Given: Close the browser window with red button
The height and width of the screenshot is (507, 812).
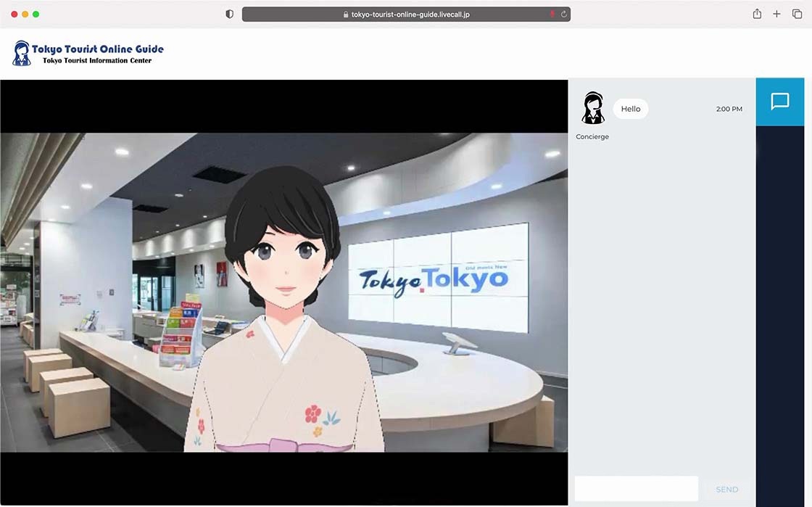Looking at the screenshot, I should [x=14, y=14].
